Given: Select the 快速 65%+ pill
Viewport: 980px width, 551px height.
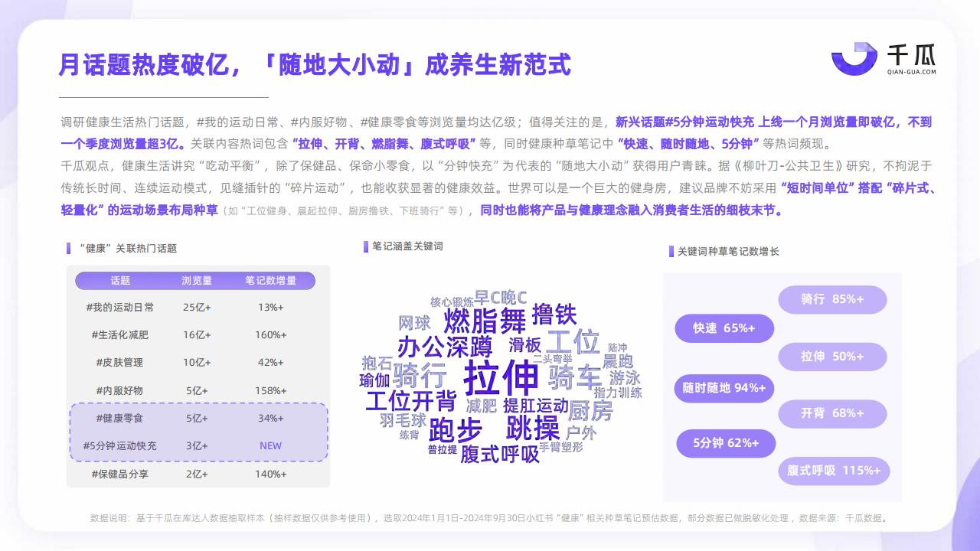Looking at the screenshot, I should click(x=724, y=328).
